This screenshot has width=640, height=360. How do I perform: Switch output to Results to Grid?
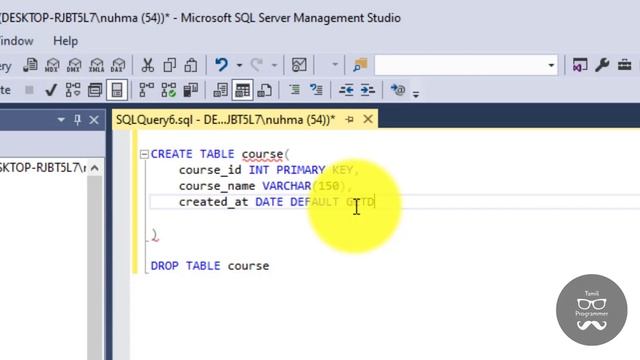pos(242,90)
